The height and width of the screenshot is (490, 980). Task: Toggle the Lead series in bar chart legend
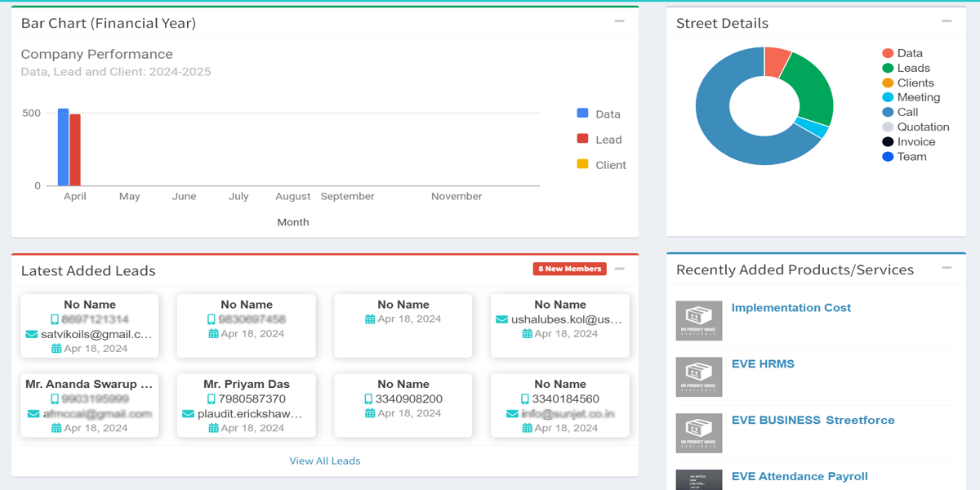(583, 140)
